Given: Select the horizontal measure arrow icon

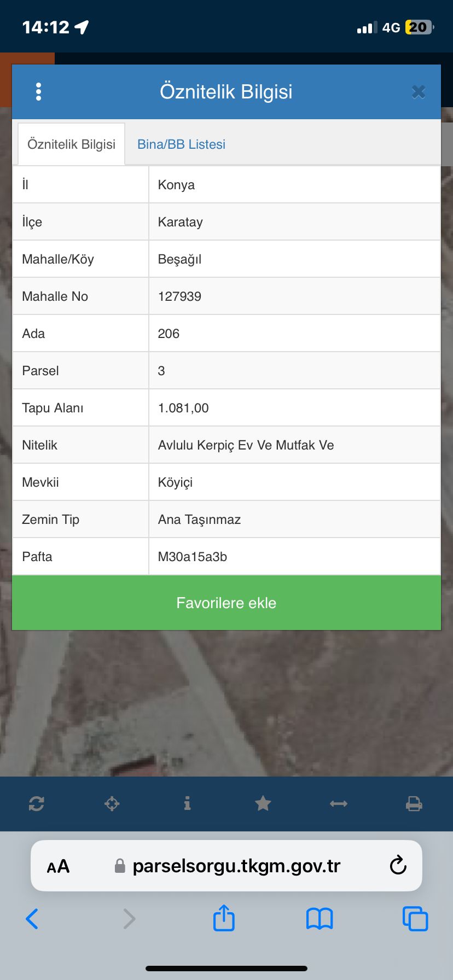Looking at the screenshot, I should pyautogui.click(x=339, y=803).
